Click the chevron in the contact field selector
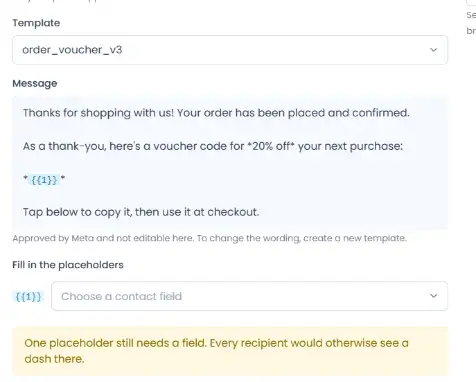The width and height of the screenshot is (476, 382). coord(433,296)
